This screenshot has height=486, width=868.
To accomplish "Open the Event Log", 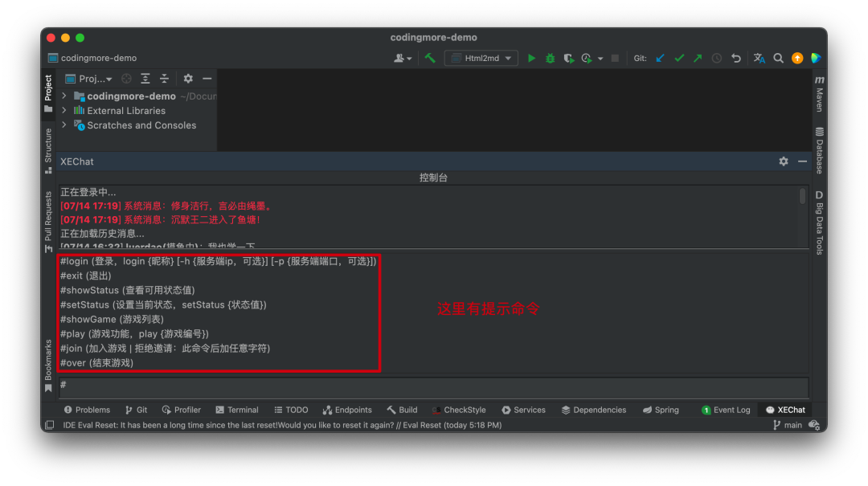I will tap(726, 410).
